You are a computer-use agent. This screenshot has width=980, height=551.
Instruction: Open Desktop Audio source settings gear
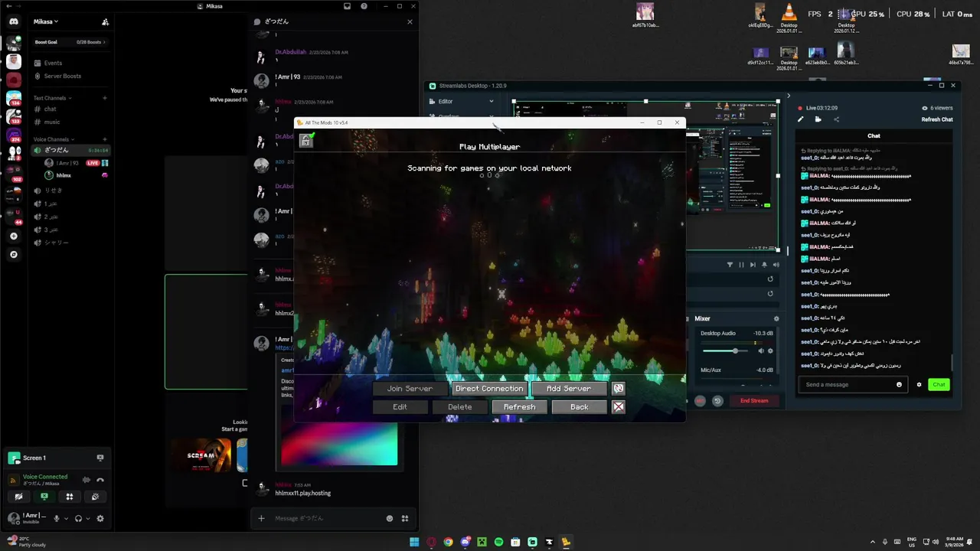point(770,350)
